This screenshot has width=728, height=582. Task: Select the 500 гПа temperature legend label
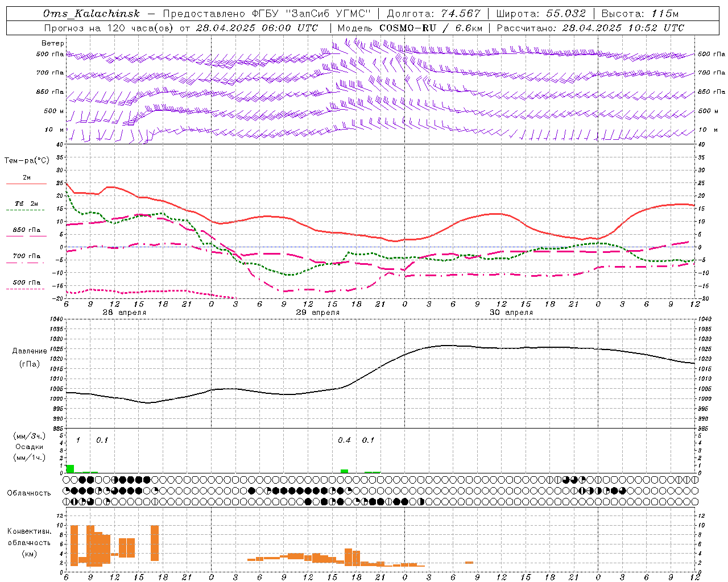pyautogui.click(x=27, y=282)
